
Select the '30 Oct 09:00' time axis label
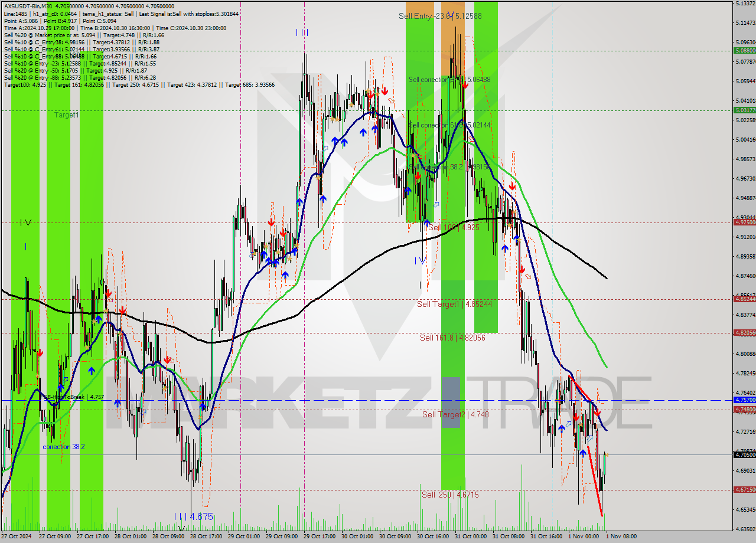tap(395, 537)
